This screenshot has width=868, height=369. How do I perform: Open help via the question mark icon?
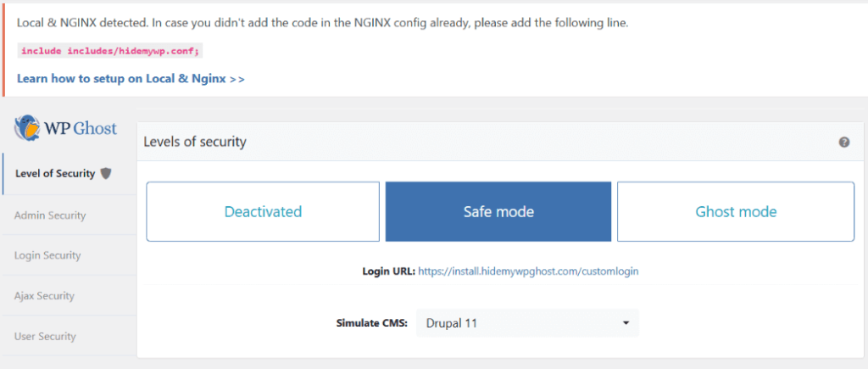[844, 143]
